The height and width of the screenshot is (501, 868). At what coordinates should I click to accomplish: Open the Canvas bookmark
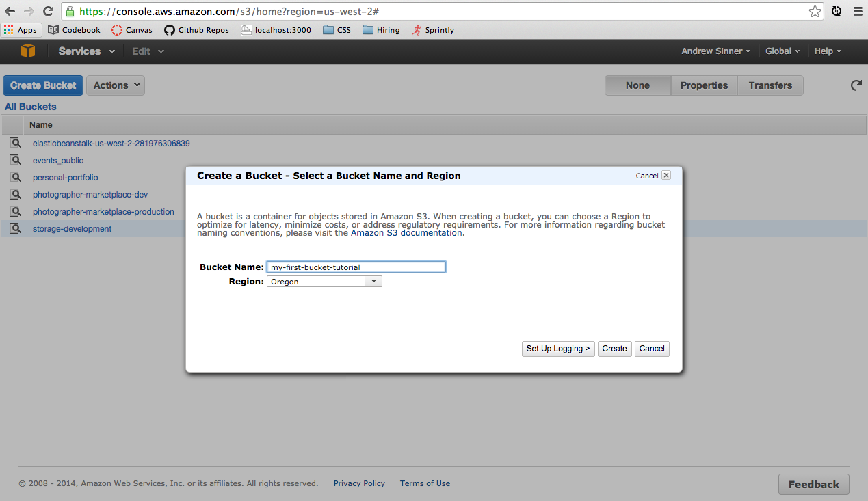[x=132, y=30]
